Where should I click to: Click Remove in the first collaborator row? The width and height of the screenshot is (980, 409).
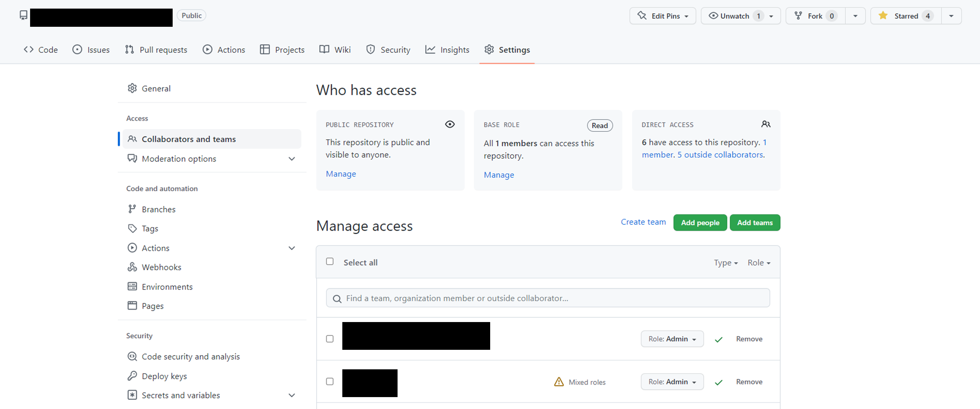(x=749, y=339)
